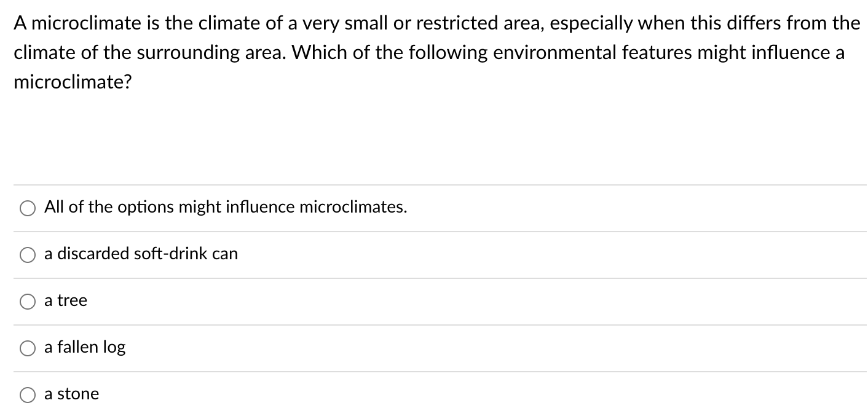This screenshot has width=868, height=419.
Task: Choose the discarded soft-drink can radio button
Action: 27,256
